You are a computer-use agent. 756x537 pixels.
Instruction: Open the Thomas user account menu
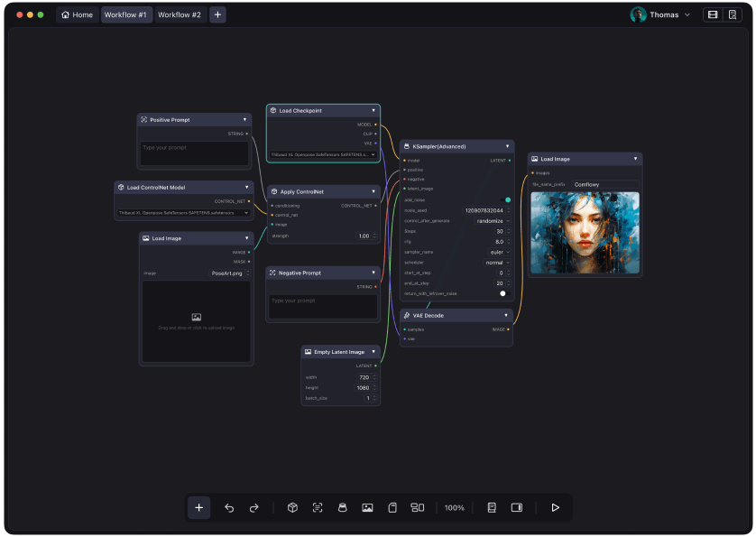(x=660, y=15)
